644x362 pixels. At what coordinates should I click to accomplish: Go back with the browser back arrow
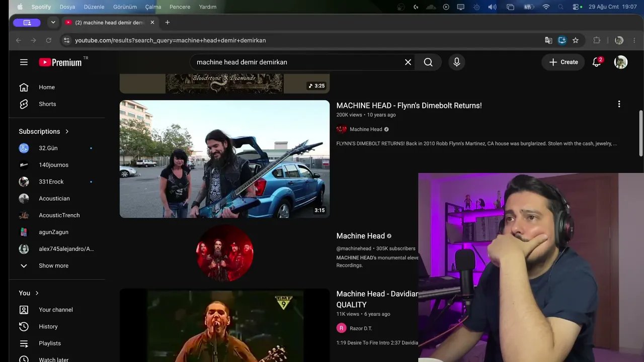[19, 40]
